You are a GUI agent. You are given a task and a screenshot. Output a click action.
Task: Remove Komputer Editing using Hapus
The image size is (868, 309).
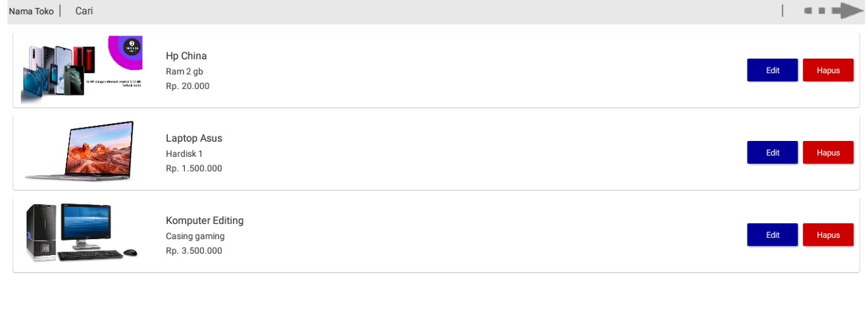[828, 235]
